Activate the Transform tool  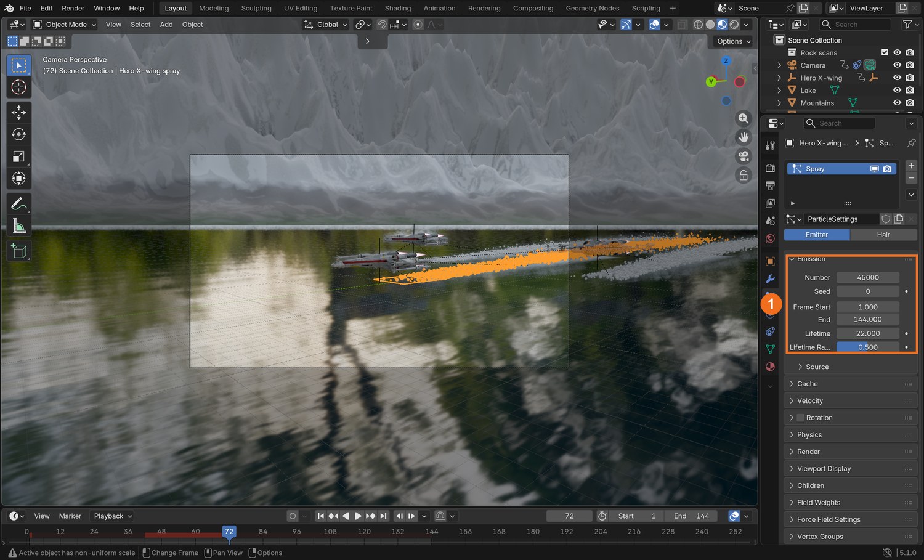pyautogui.click(x=19, y=179)
